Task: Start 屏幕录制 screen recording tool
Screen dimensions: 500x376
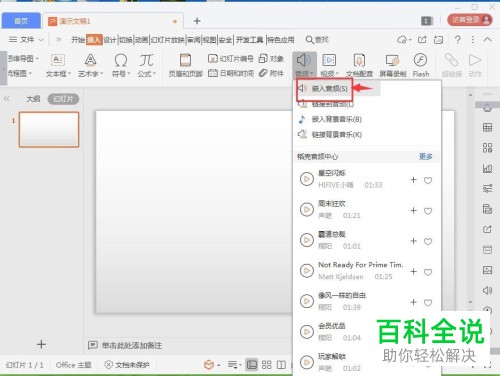Action: [x=393, y=65]
